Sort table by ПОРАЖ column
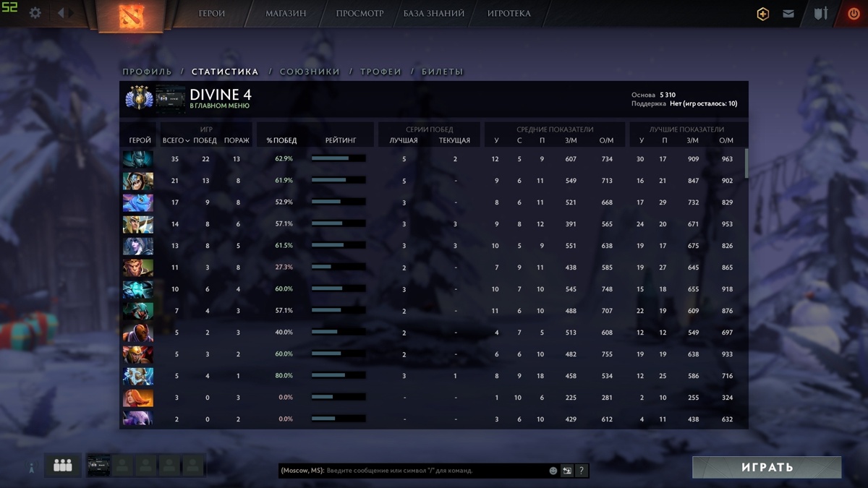868x488 pixels. click(x=237, y=140)
